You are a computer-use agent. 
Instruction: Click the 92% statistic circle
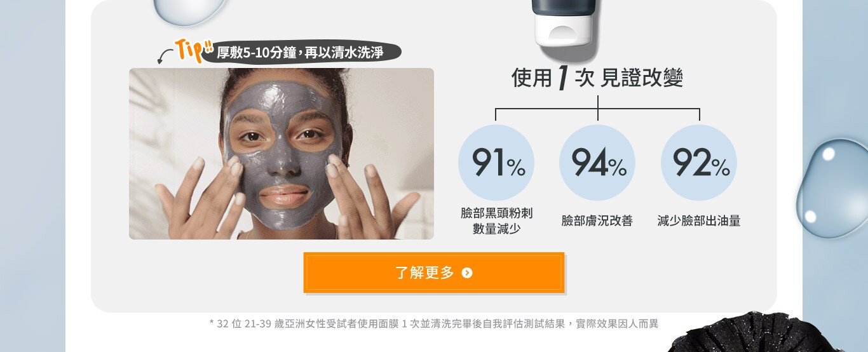pyautogui.click(x=699, y=163)
